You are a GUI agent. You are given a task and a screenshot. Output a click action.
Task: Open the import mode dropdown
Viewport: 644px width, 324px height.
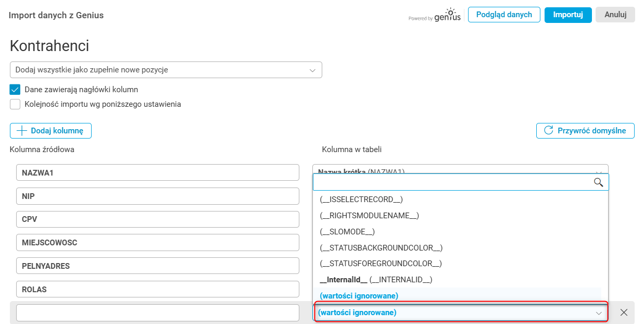pos(166,70)
